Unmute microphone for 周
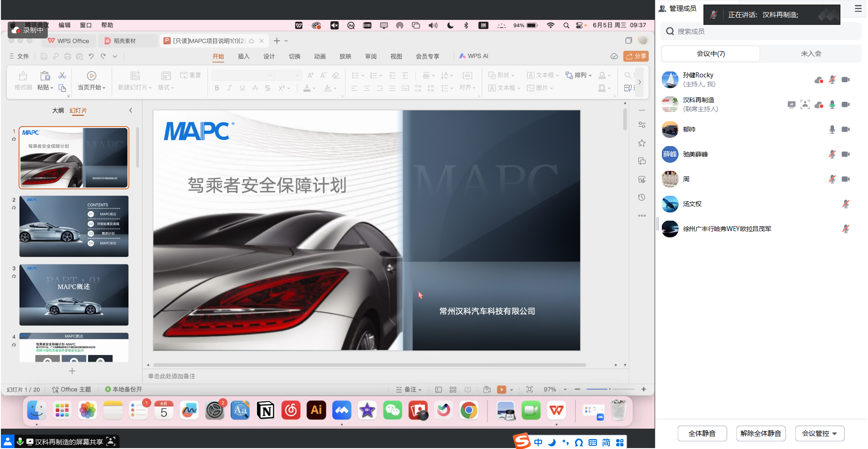Image resolution: width=868 pixels, height=449 pixels. (832, 180)
